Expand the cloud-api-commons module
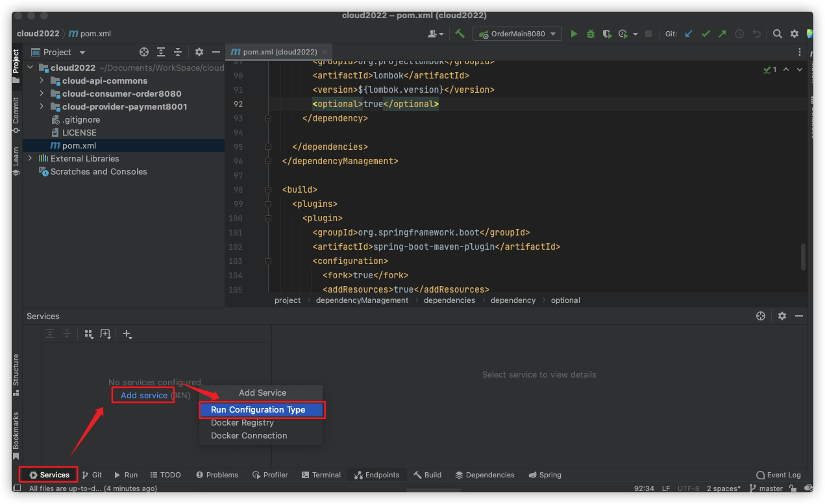The width and height of the screenshot is (825, 504). pos(42,80)
